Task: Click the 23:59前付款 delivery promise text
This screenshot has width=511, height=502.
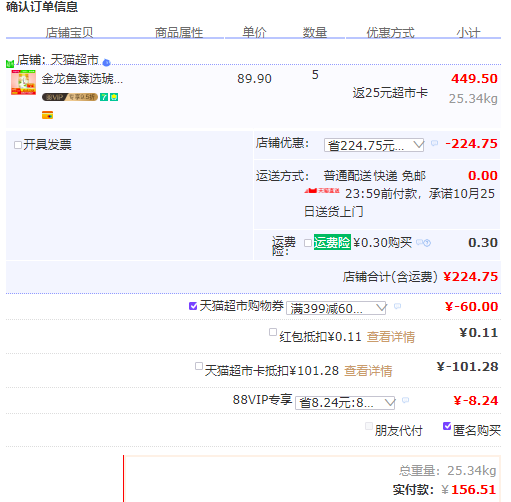Action: pos(400,202)
